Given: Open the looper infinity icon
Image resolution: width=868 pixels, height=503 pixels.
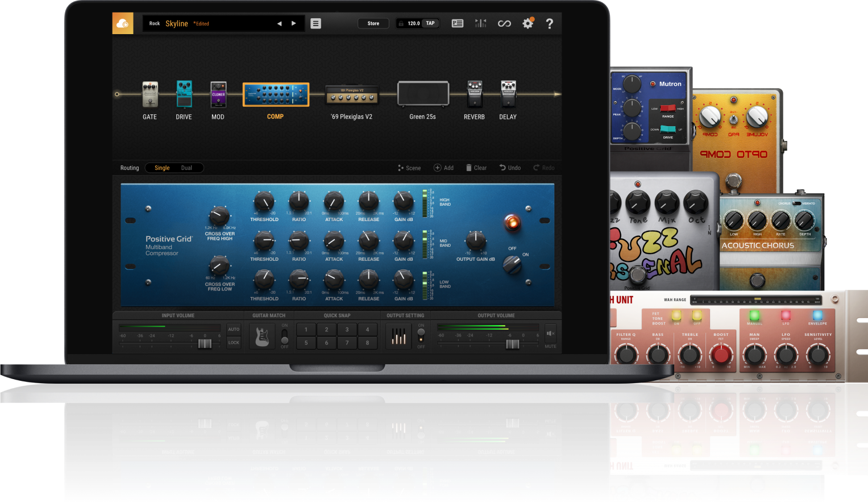Looking at the screenshot, I should tap(504, 23).
